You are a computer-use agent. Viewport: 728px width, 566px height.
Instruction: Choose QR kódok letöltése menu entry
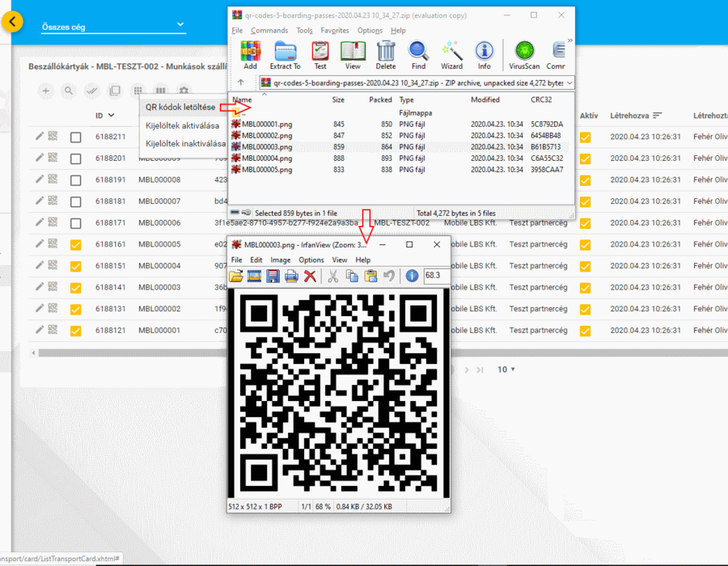click(x=180, y=108)
